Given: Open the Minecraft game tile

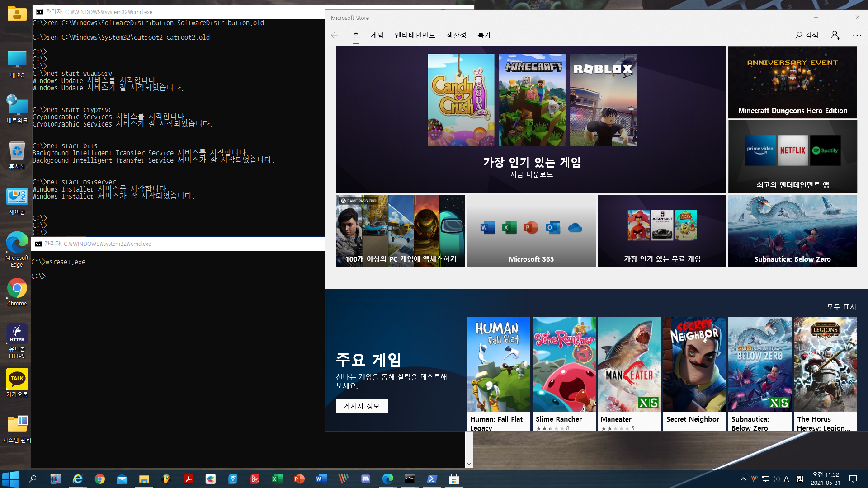Looking at the screenshot, I should (532, 100).
